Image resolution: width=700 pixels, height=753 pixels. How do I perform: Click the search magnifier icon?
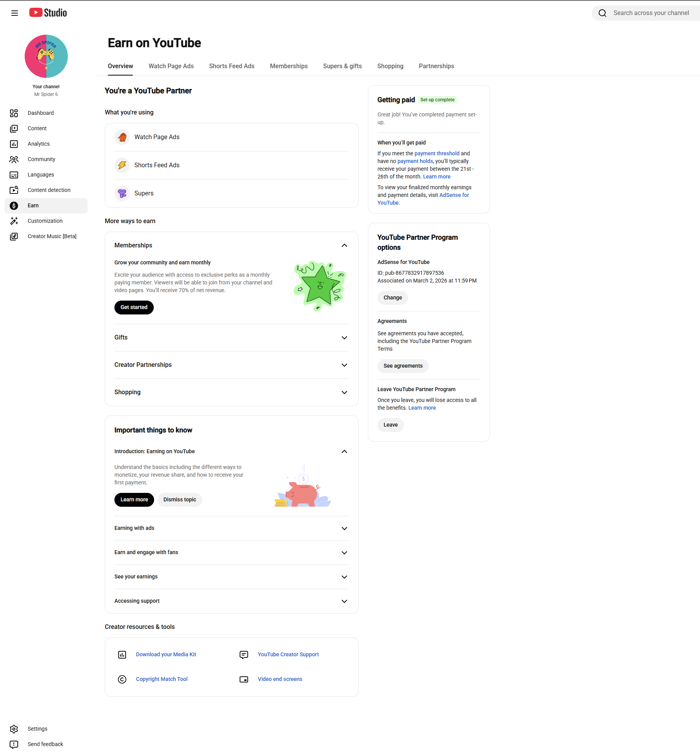pyautogui.click(x=603, y=13)
